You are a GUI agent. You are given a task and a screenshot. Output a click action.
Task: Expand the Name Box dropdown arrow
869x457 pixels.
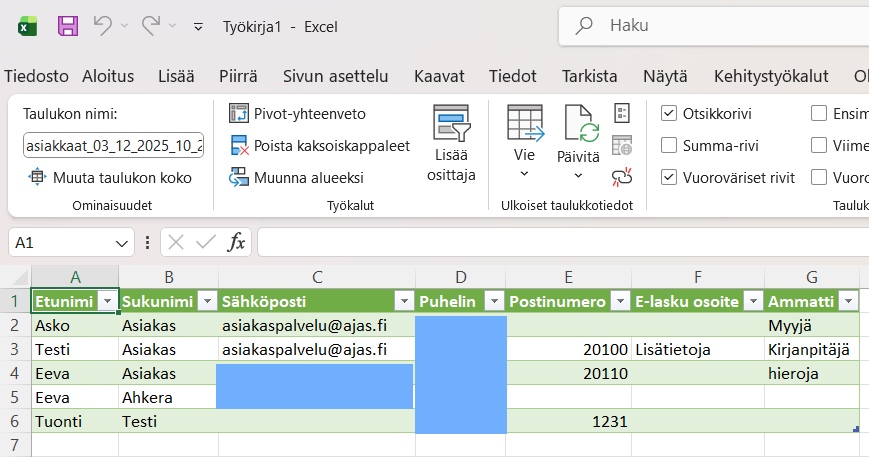[x=122, y=243]
